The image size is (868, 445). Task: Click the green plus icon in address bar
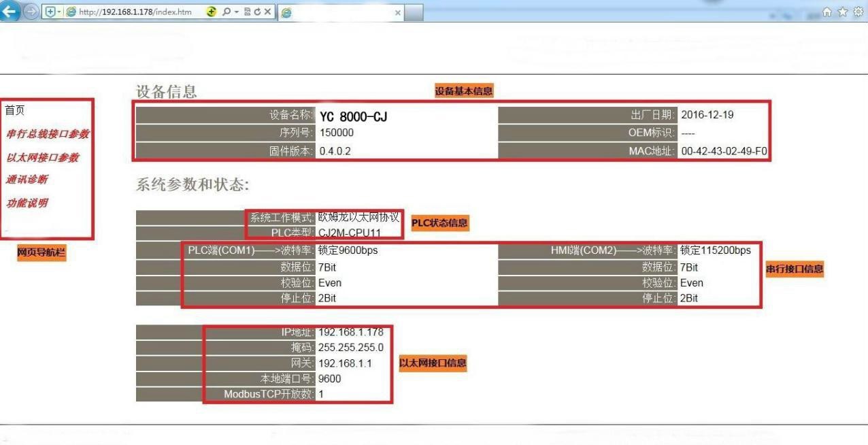(212, 12)
